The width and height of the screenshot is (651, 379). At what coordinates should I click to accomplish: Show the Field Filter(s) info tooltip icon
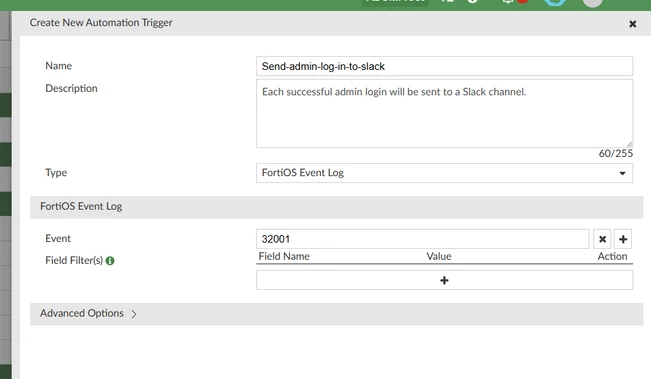(110, 261)
